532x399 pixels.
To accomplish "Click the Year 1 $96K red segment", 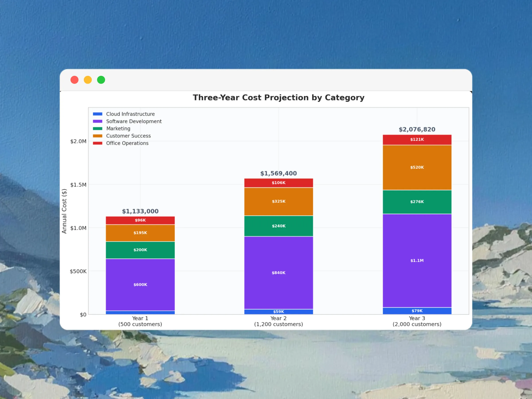I will click(140, 220).
